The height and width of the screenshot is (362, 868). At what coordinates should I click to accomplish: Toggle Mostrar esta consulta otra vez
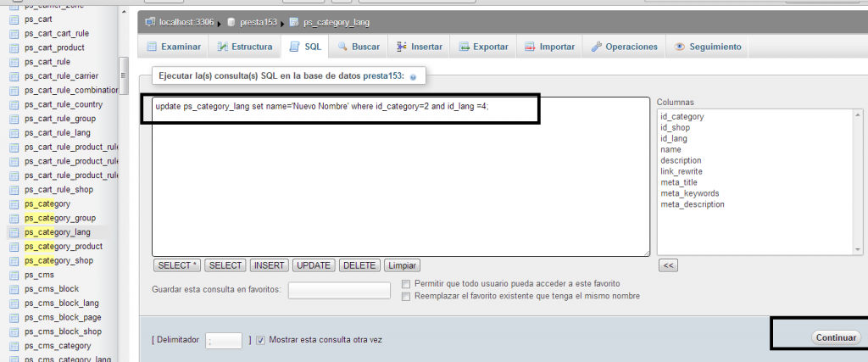point(261,340)
